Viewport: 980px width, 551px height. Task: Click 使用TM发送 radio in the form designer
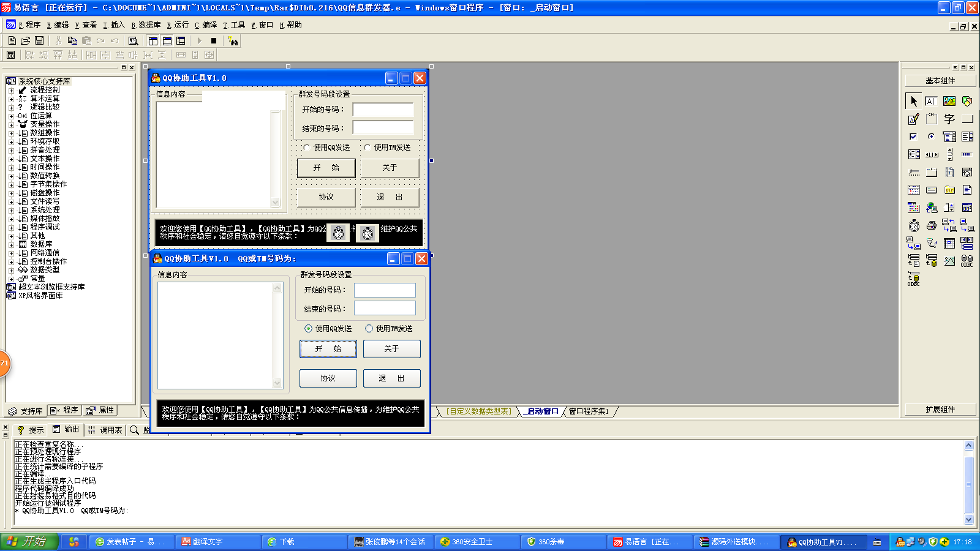[x=387, y=148]
